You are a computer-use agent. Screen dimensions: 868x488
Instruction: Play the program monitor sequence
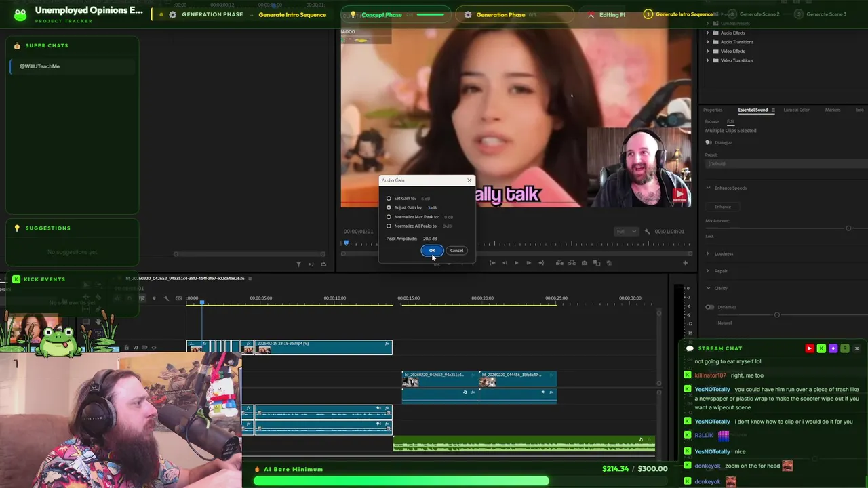(516, 263)
